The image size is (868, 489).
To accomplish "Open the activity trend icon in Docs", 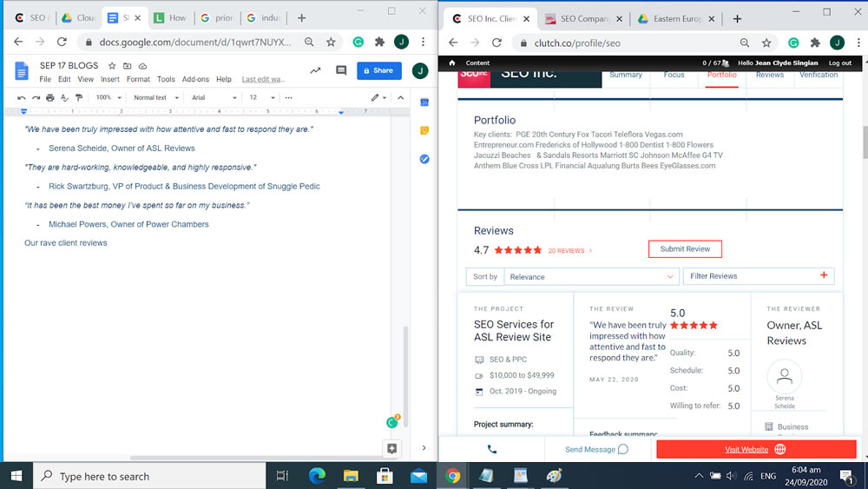I will point(315,70).
